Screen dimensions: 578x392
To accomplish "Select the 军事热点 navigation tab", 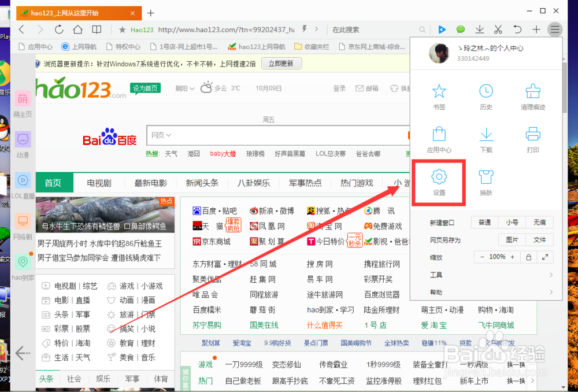I will coord(305,183).
